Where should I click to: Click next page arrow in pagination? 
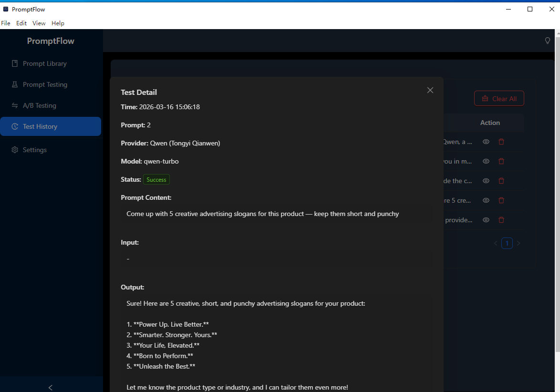tap(519, 243)
